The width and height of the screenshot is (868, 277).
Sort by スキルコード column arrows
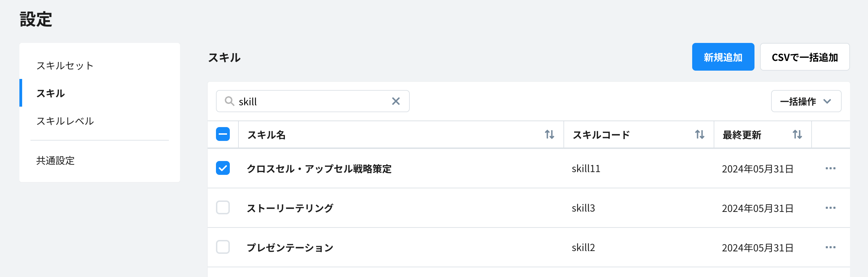(x=699, y=134)
